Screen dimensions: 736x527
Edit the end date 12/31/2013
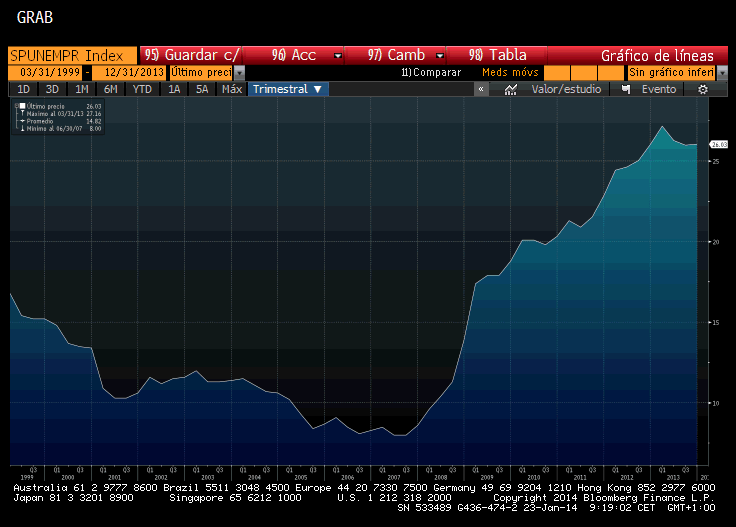[x=129, y=72]
